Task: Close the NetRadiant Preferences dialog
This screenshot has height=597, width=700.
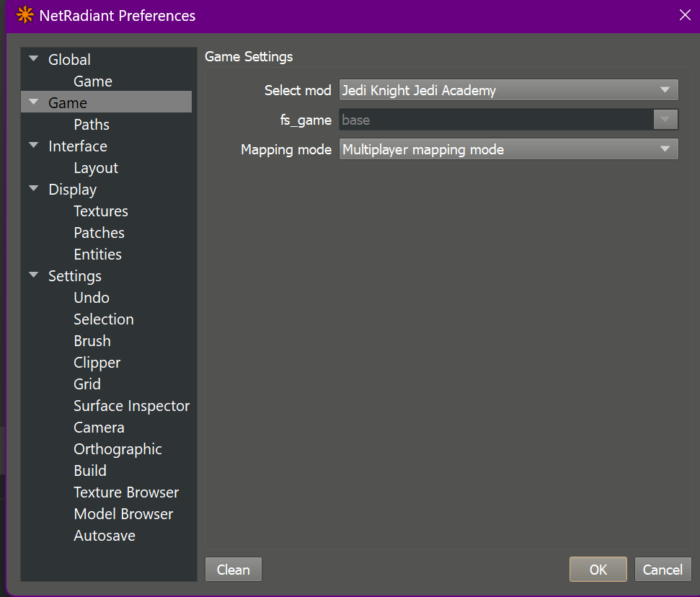Action: 685,15
